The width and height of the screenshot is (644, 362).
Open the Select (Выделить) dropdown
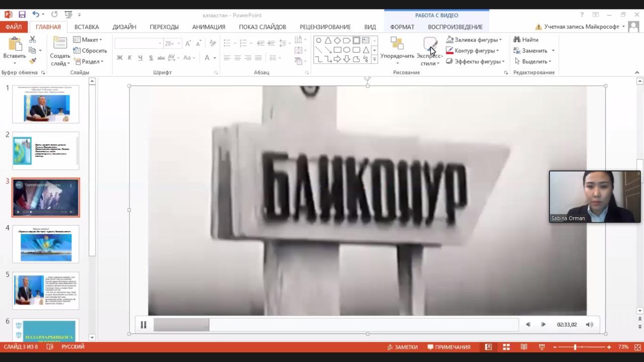[533, 61]
